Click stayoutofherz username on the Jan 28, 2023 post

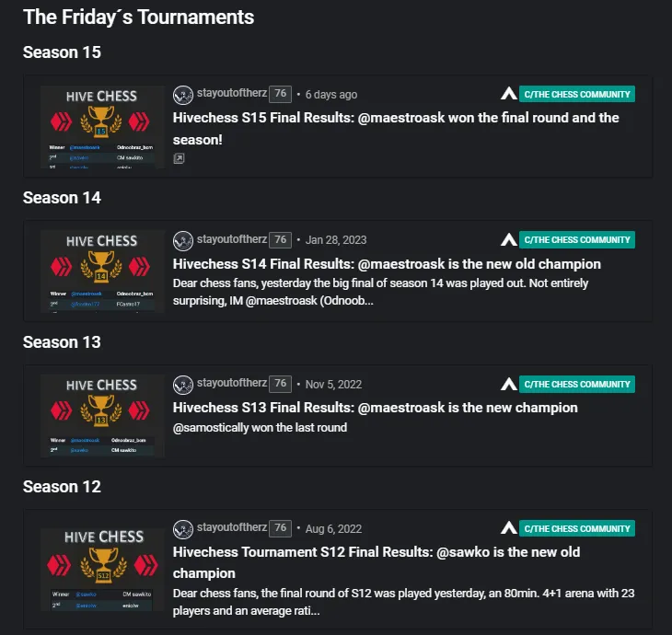[231, 239]
